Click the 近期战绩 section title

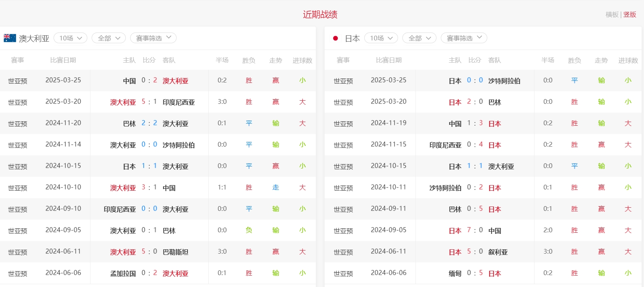(x=320, y=15)
